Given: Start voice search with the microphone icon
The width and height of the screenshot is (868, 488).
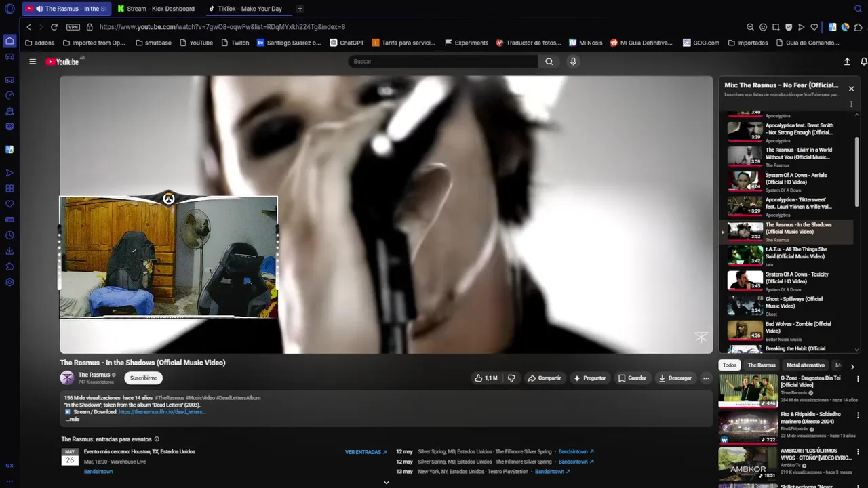Looking at the screenshot, I should pos(573,62).
